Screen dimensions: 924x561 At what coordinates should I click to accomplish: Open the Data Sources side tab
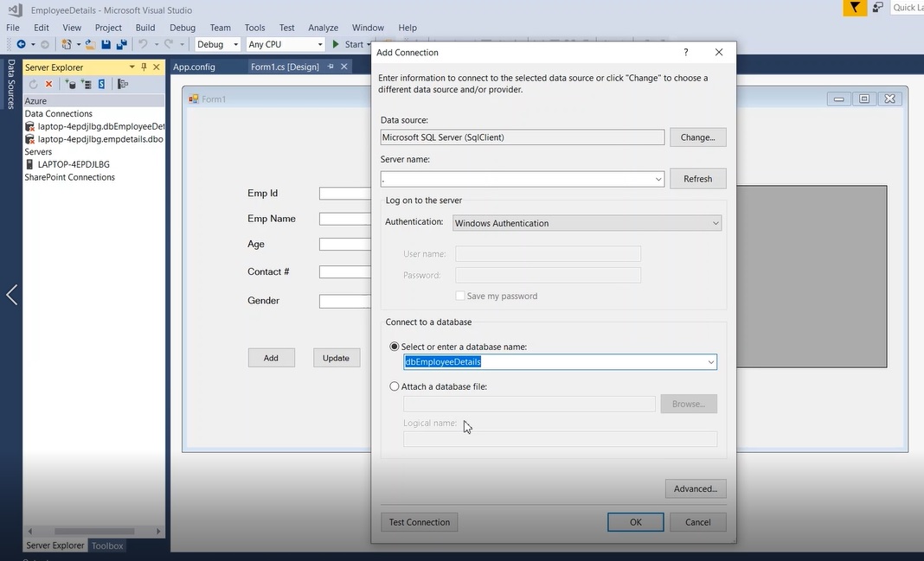coord(11,84)
